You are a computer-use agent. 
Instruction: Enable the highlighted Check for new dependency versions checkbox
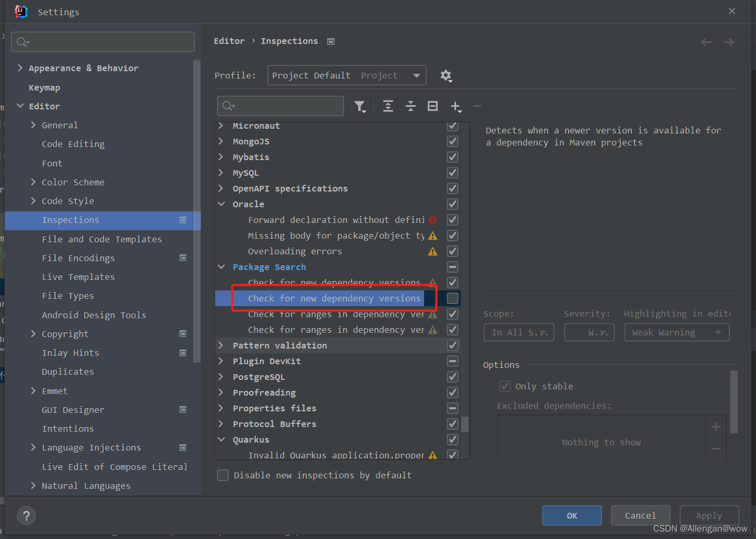(x=453, y=298)
